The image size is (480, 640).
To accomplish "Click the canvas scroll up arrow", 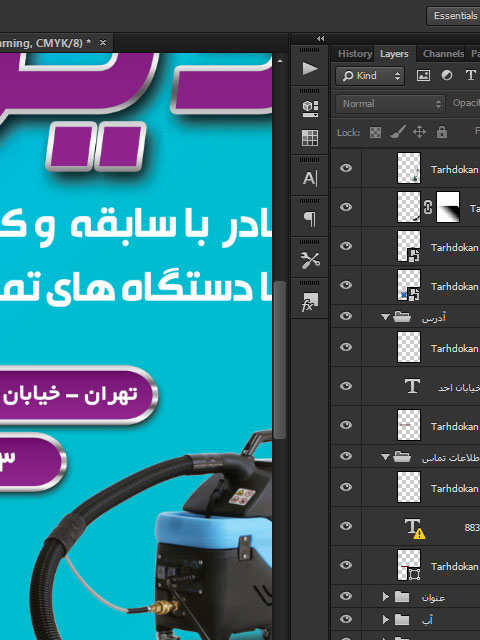I will (x=280, y=61).
